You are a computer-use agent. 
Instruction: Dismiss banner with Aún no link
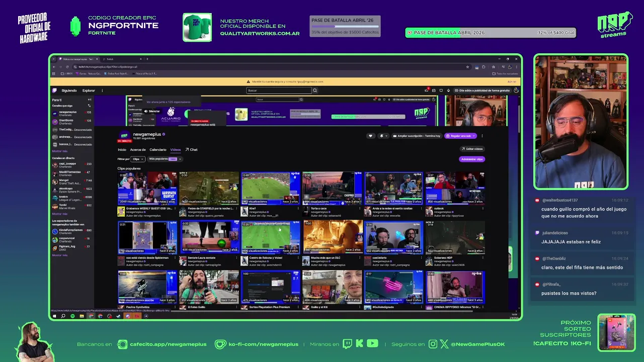(512, 81)
